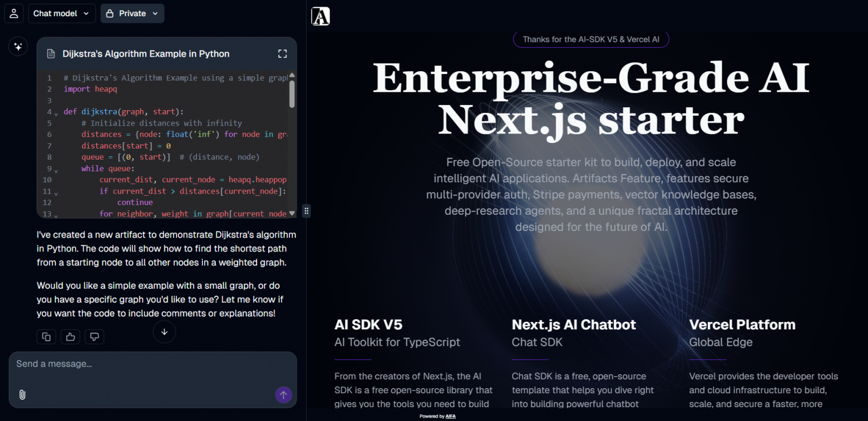Viewport: 868px width, 421px height.
Task: Open the AIFA link in footer
Action: pyautogui.click(x=450, y=416)
